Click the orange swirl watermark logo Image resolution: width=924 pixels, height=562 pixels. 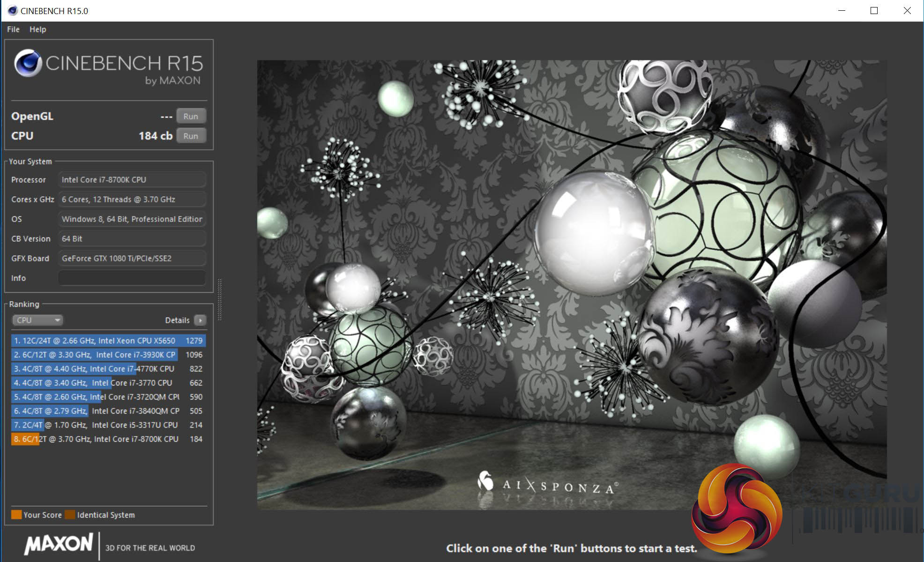point(737,508)
